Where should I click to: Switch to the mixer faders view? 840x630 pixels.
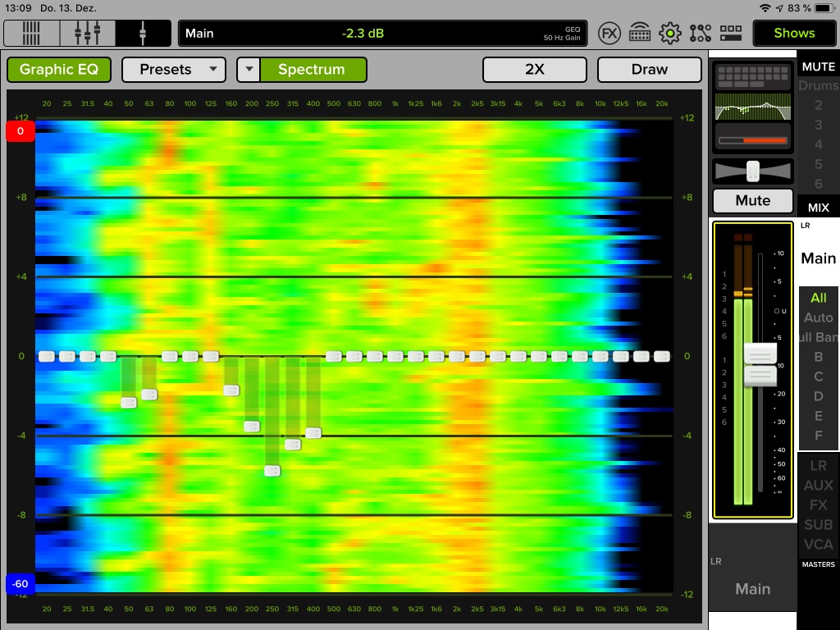point(87,34)
